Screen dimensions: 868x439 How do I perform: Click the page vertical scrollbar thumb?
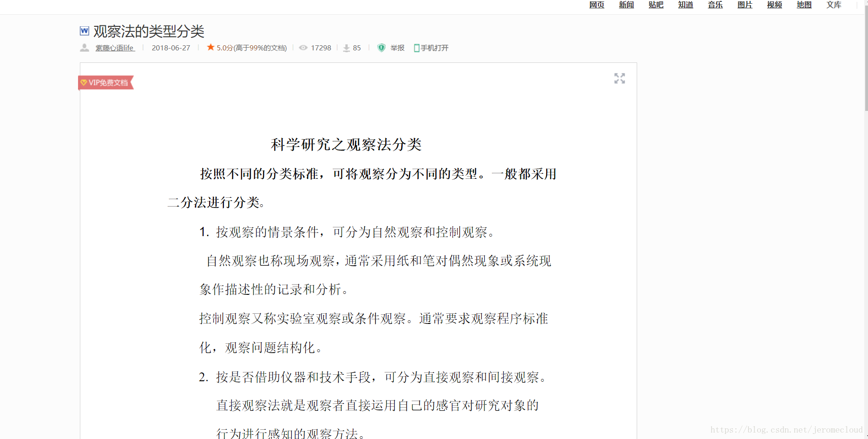coord(866,58)
